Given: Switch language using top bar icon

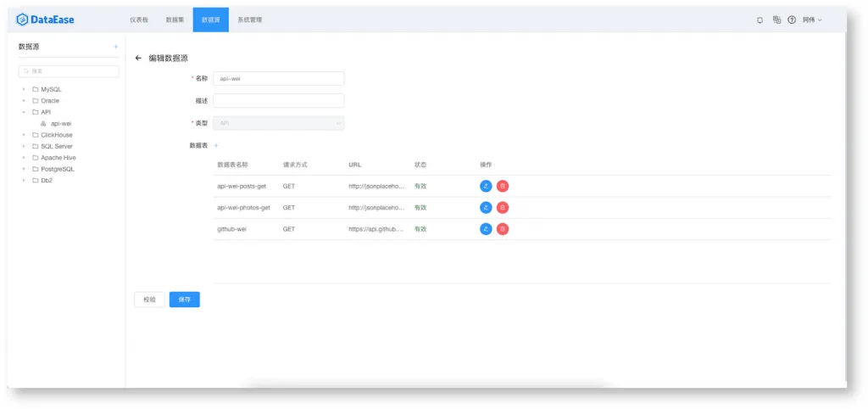Looking at the screenshot, I should click(x=776, y=20).
